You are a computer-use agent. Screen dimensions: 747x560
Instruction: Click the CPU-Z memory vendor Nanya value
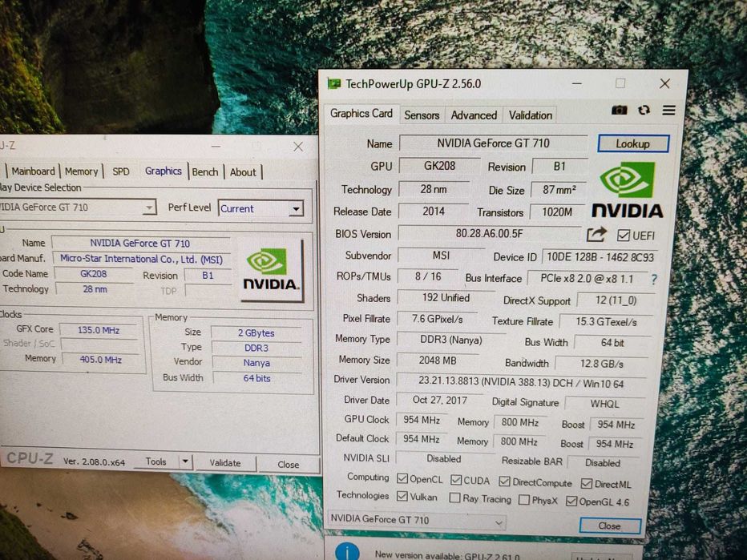point(256,363)
